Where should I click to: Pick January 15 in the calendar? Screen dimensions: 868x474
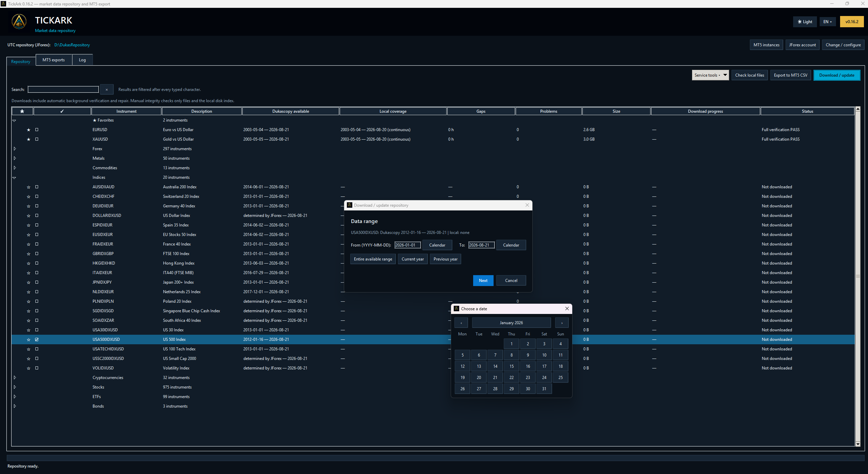pos(511,366)
